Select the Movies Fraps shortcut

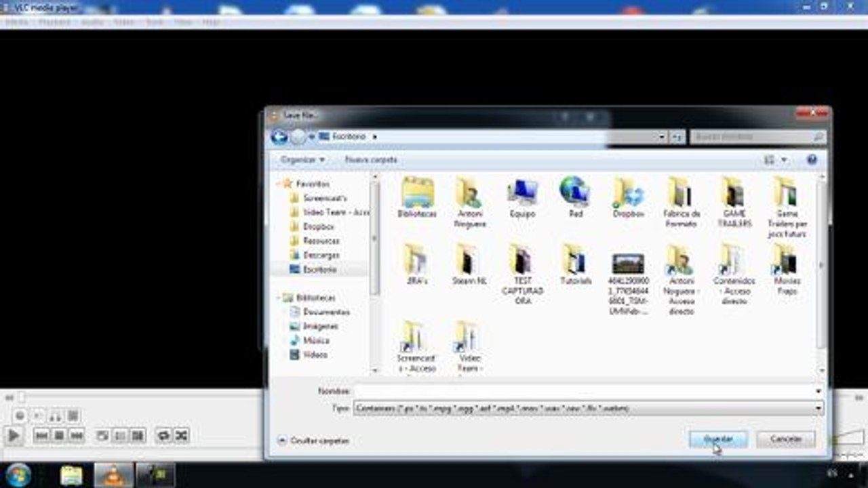[x=787, y=269]
